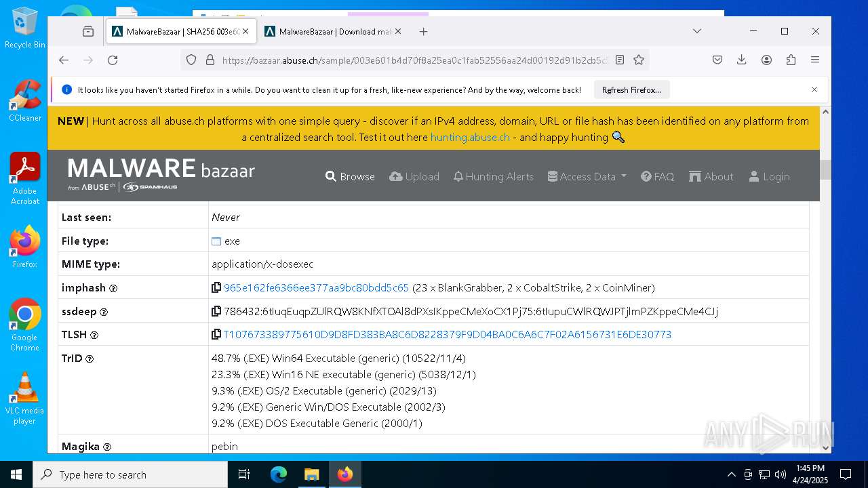Click the imphash help question icon

click(x=113, y=289)
